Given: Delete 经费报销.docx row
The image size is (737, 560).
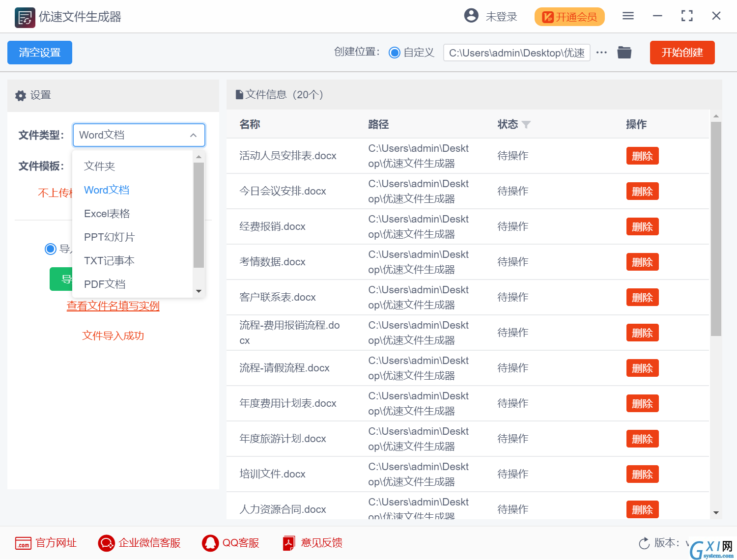Looking at the screenshot, I should [x=642, y=227].
